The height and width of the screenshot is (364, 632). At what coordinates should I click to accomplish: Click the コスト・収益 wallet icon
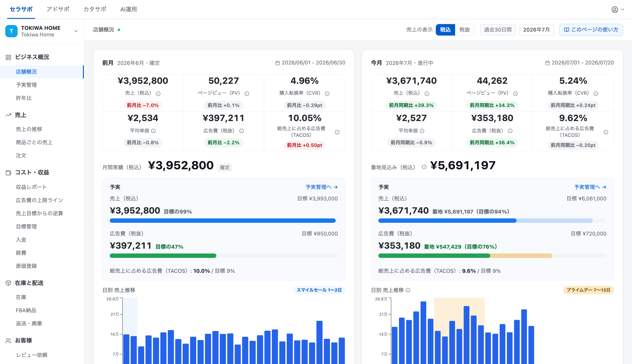pos(8,173)
